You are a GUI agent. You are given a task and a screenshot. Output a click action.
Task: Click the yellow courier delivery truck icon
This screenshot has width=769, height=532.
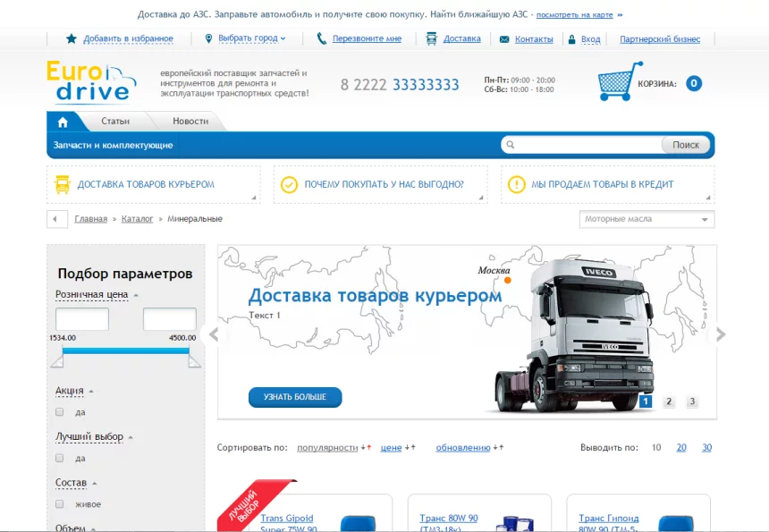63,184
